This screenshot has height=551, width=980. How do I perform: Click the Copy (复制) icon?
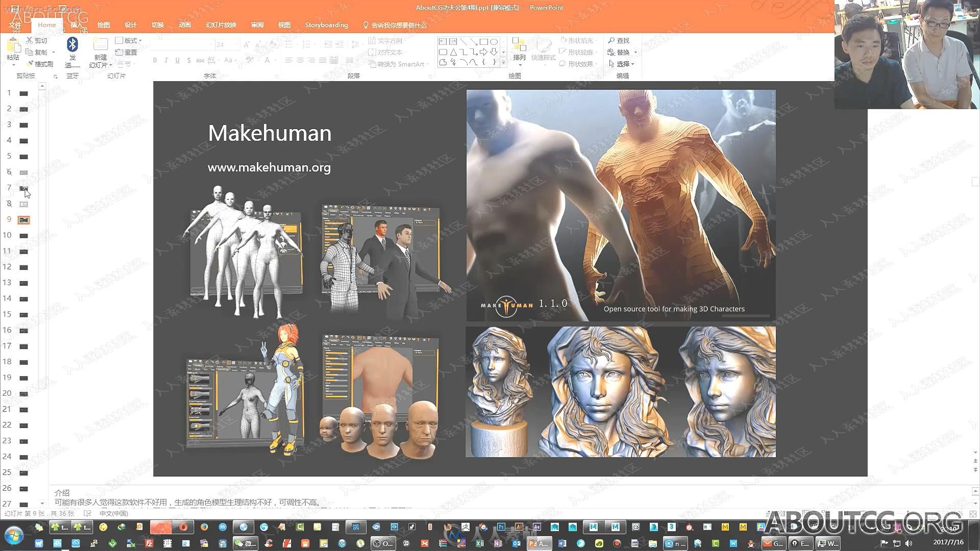coord(30,52)
